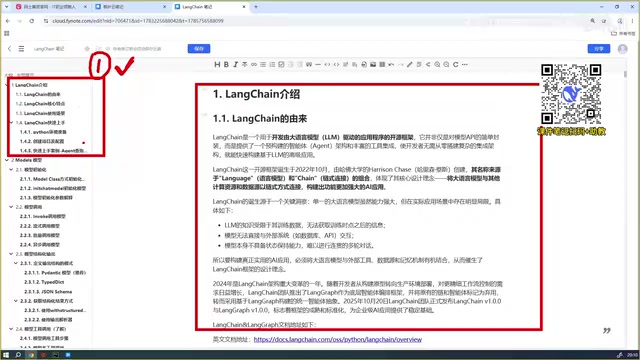640x360 pixels.
Task: Click the blue Share button
Action: pos(599,49)
